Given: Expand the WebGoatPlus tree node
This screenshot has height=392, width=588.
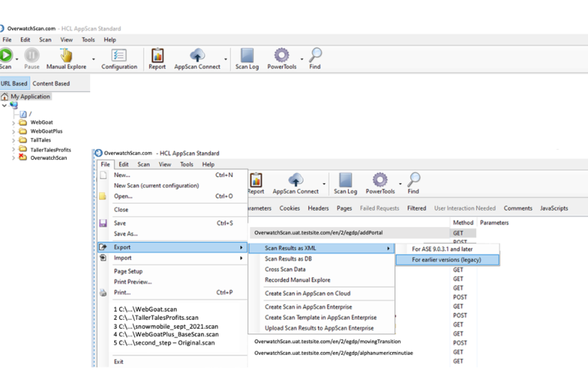Looking at the screenshot, I should click(x=14, y=131).
